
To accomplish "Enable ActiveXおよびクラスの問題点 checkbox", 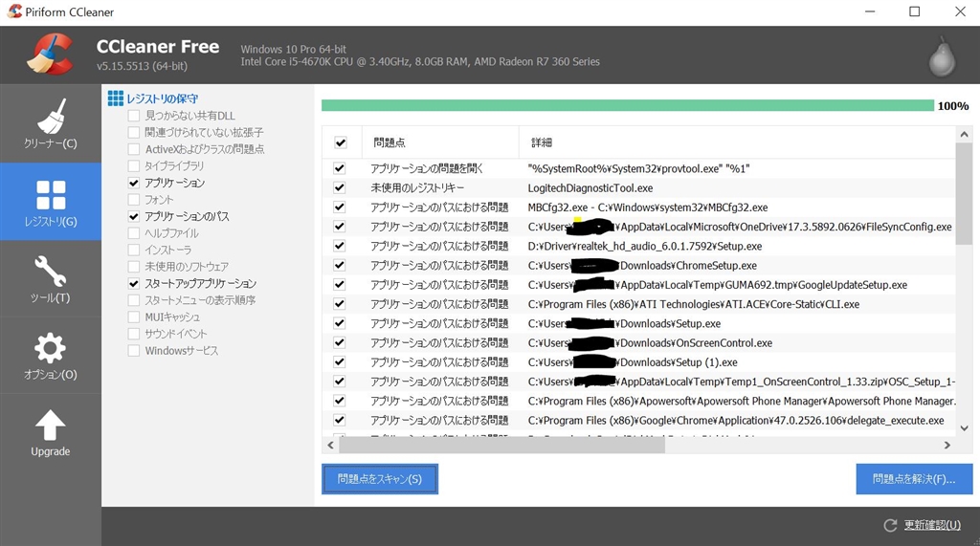I will 134,149.
